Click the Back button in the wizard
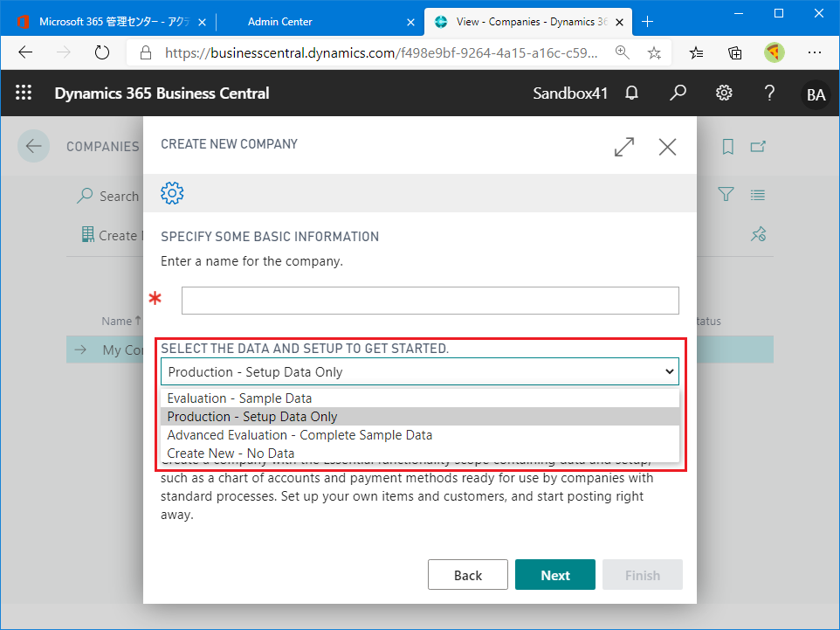 468,575
